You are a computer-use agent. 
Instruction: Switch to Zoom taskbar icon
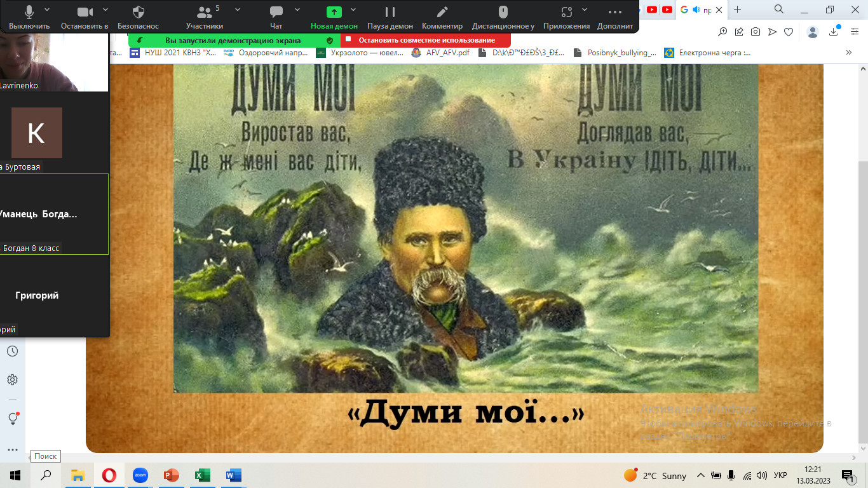pos(140,475)
